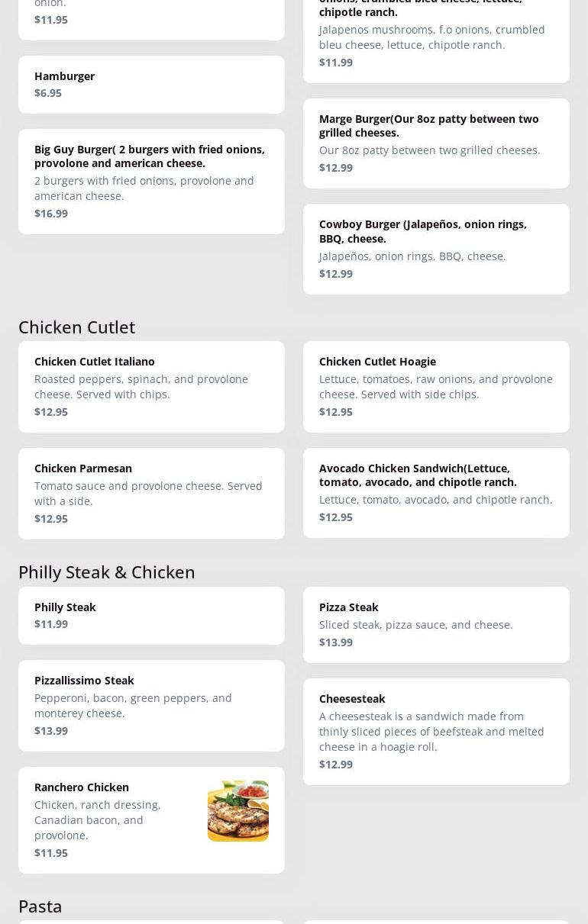Viewport: 588px width, 924px height.
Task: Open the Marge Burger item
Action: [x=436, y=143]
